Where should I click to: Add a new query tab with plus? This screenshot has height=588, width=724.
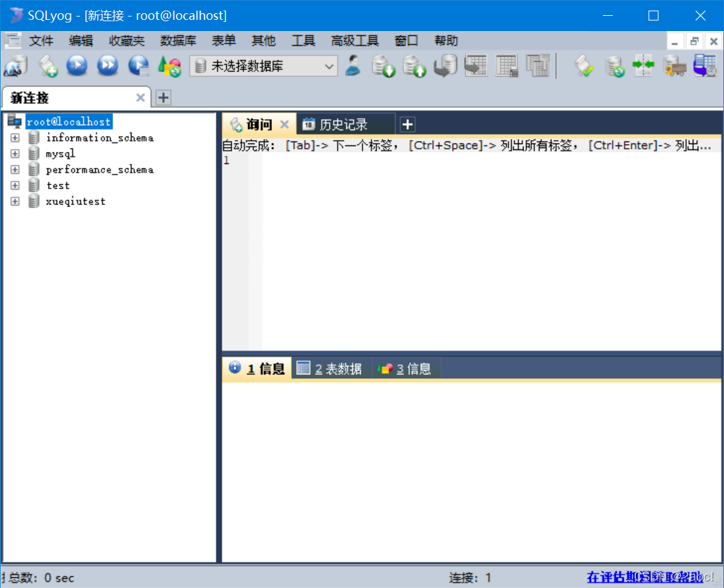(407, 124)
